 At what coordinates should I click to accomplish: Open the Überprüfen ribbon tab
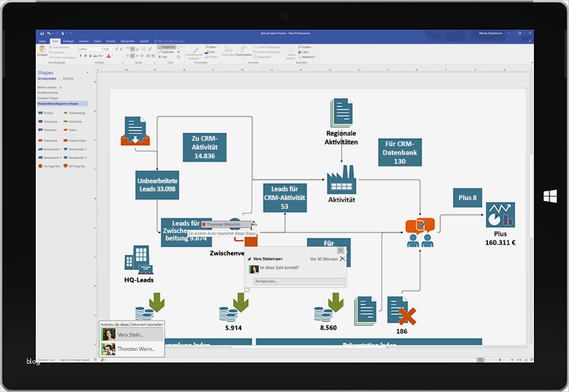click(x=127, y=40)
